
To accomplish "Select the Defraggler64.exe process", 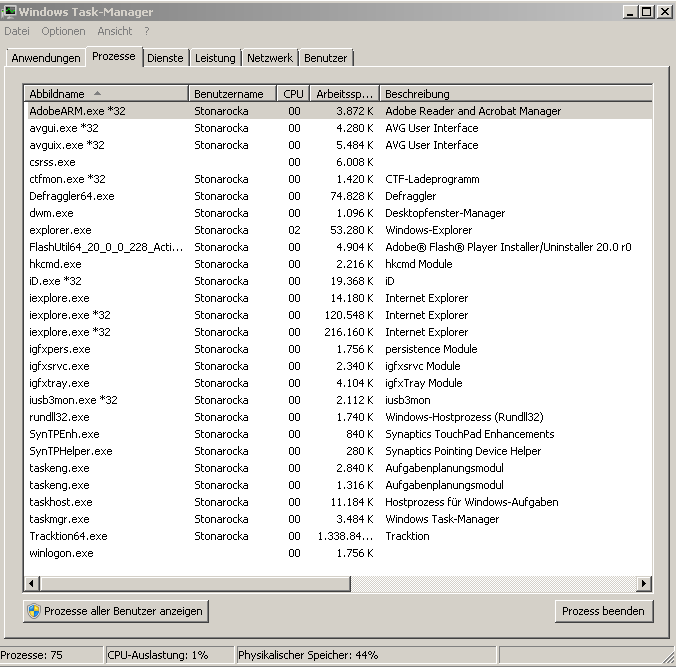I will click(x=338, y=196).
